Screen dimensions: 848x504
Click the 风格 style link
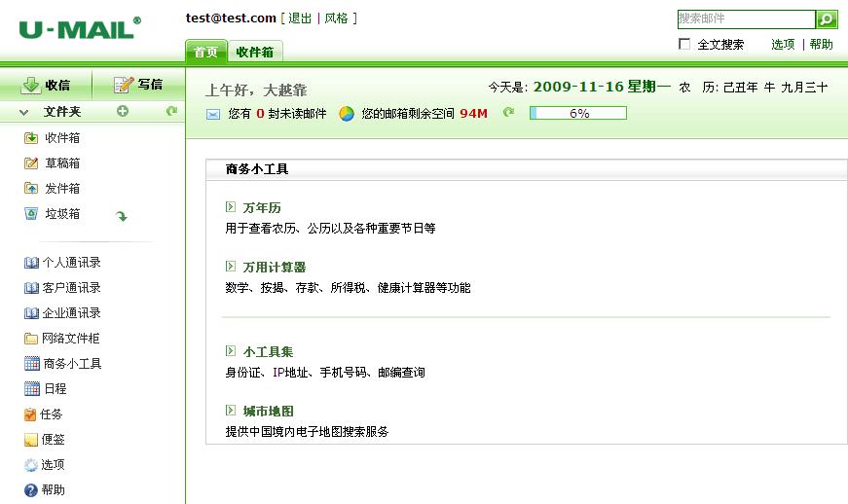pyautogui.click(x=337, y=18)
